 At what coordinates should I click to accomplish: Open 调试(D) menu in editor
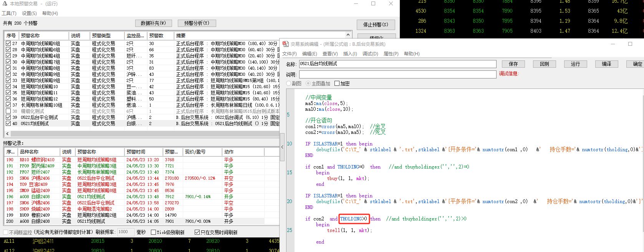coord(370,54)
